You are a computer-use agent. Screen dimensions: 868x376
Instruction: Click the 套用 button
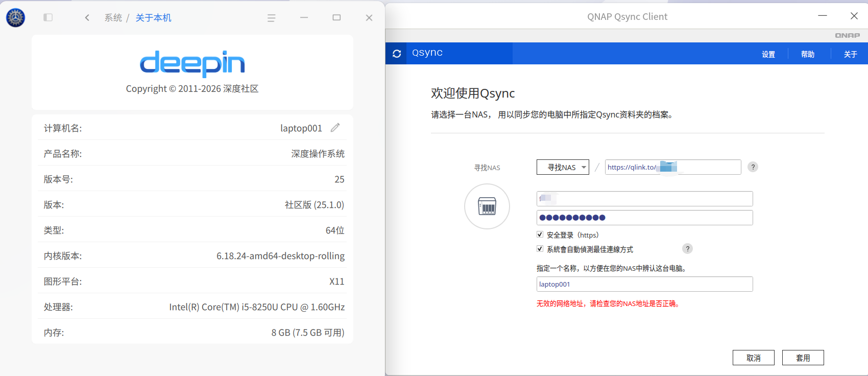coord(803,358)
